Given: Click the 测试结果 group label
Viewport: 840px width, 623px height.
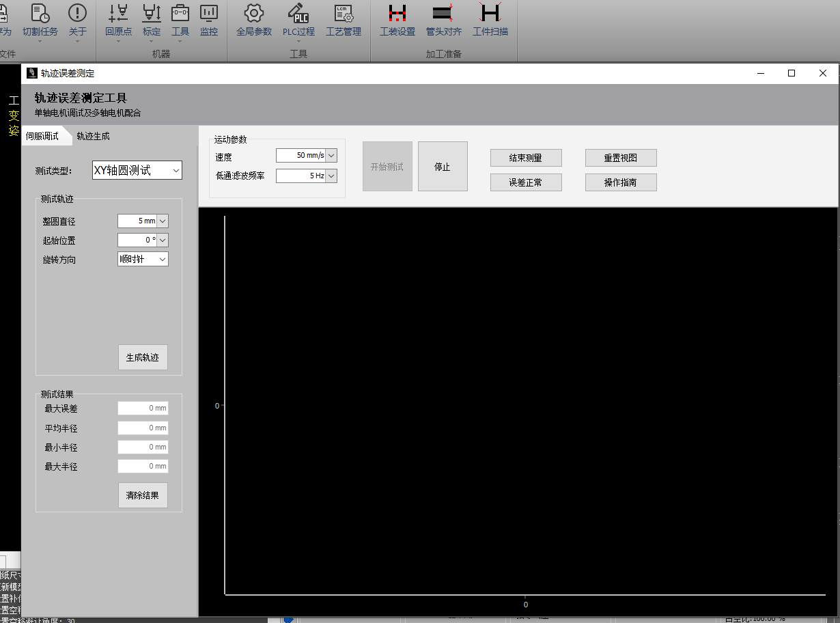Looking at the screenshot, I should (x=57, y=394).
